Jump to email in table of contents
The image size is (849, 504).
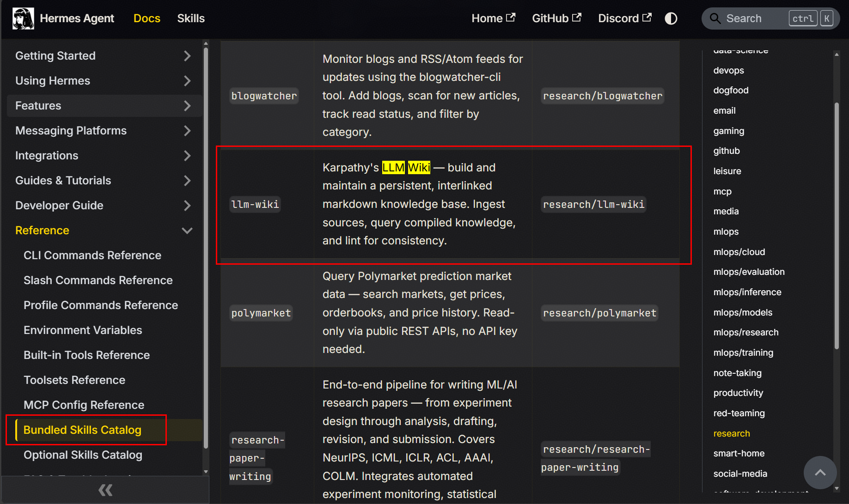(724, 110)
